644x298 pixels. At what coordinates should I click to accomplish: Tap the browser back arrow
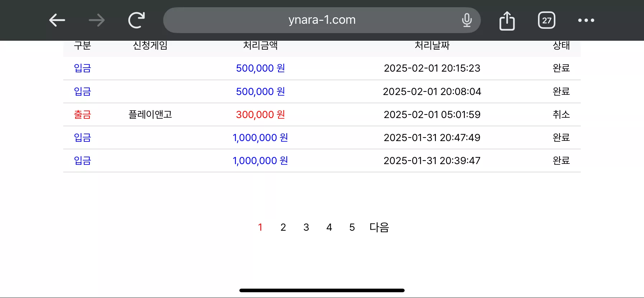tap(57, 20)
